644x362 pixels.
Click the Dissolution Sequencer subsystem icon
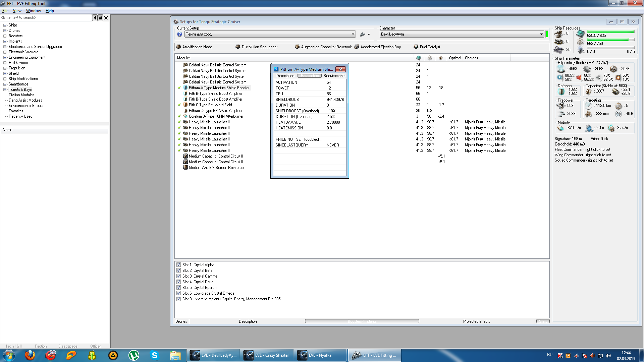click(238, 47)
